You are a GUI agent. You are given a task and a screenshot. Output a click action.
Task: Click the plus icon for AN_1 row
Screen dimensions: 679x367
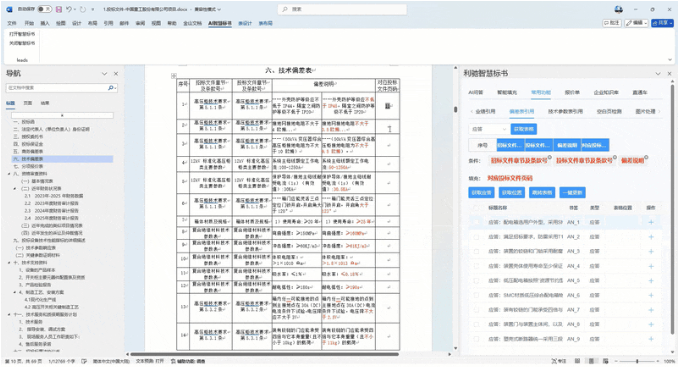tap(651, 222)
